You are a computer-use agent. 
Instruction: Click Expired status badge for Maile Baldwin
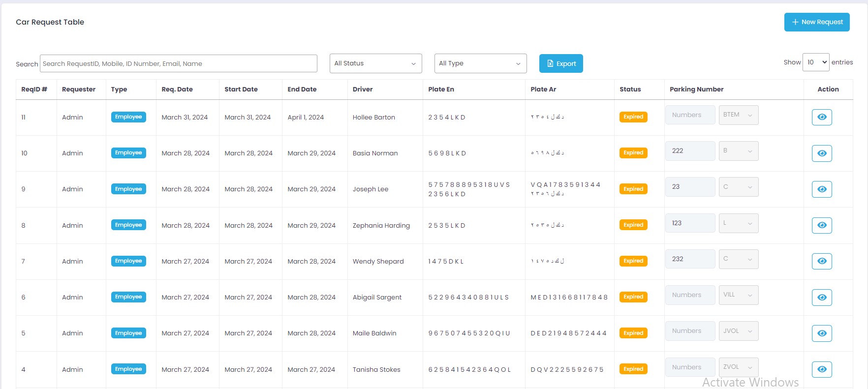pos(633,333)
